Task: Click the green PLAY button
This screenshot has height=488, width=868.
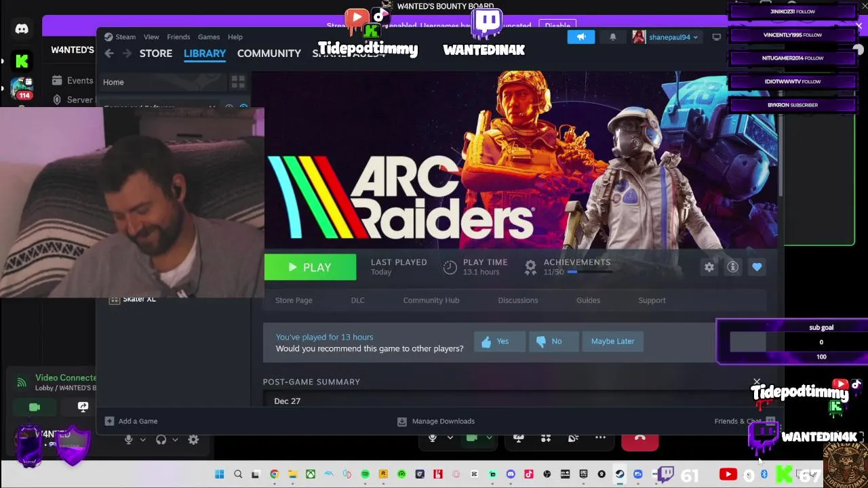Action: point(310,267)
